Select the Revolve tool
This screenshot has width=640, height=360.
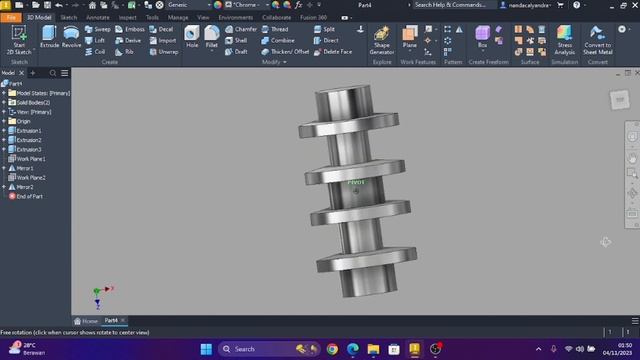pyautogui.click(x=71, y=37)
